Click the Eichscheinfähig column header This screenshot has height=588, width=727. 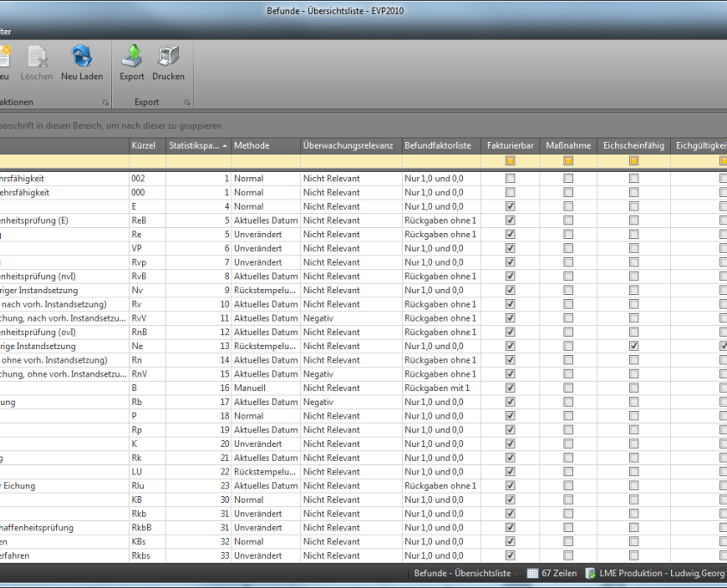click(633, 145)
